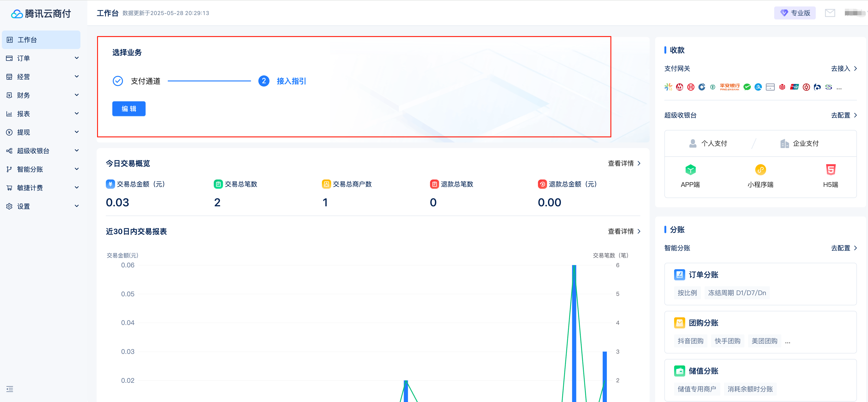Expand the 提现 menu chevron
This screenshot has width=868, height=402.
(76, 132)
